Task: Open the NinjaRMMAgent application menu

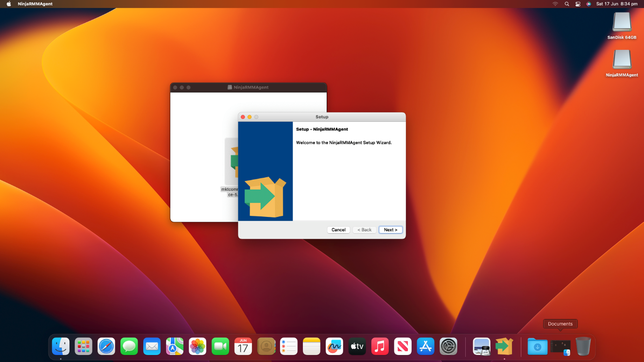Action: [x=35, y=4]
